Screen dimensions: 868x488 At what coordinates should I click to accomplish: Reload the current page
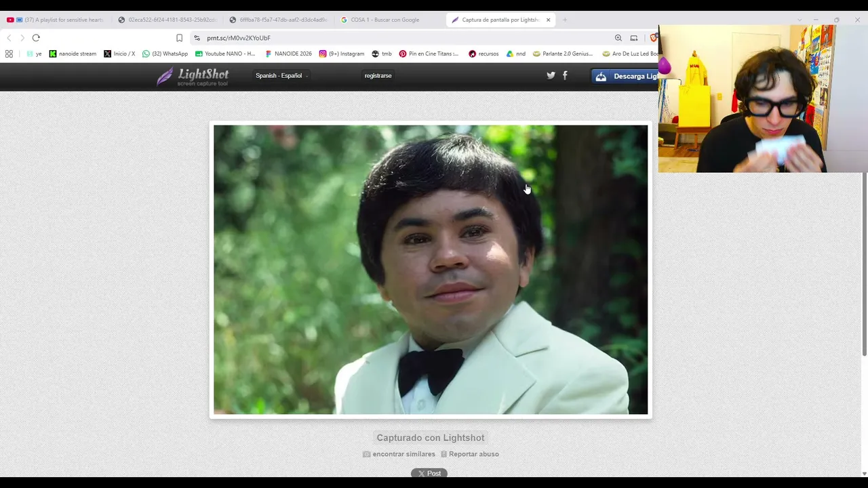point(36,38)
